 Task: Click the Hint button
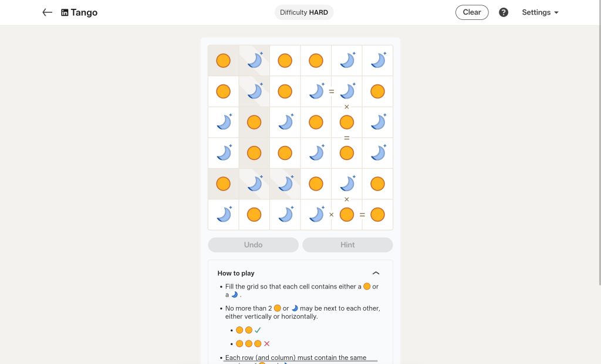[x=347, y=244]
